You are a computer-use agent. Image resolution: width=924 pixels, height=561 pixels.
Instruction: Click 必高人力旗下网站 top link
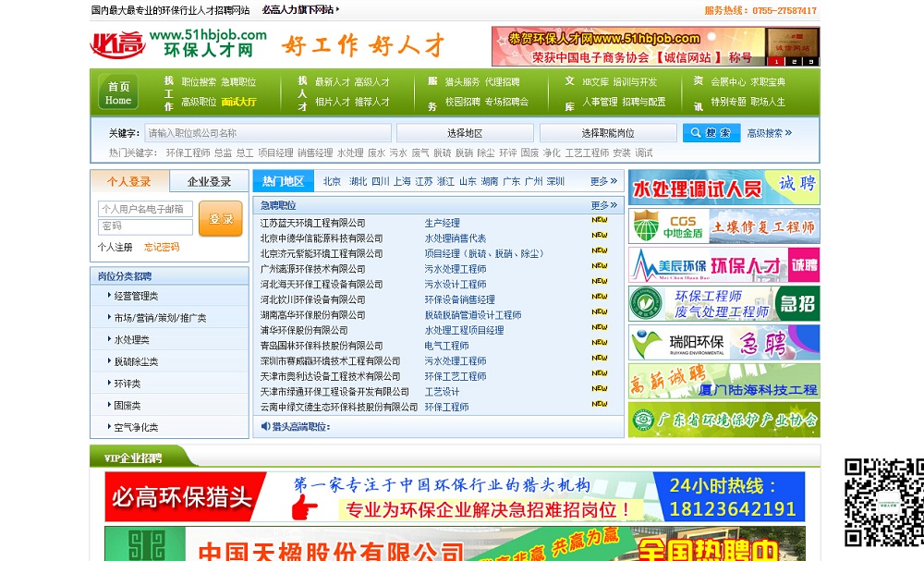coord(298,9)
